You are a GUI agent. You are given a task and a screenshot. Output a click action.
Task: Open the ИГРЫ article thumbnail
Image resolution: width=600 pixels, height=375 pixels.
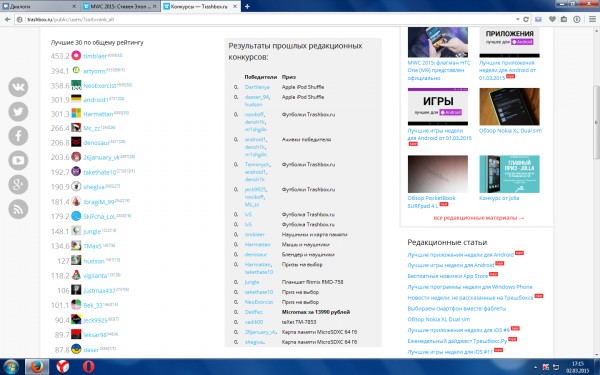438,107
